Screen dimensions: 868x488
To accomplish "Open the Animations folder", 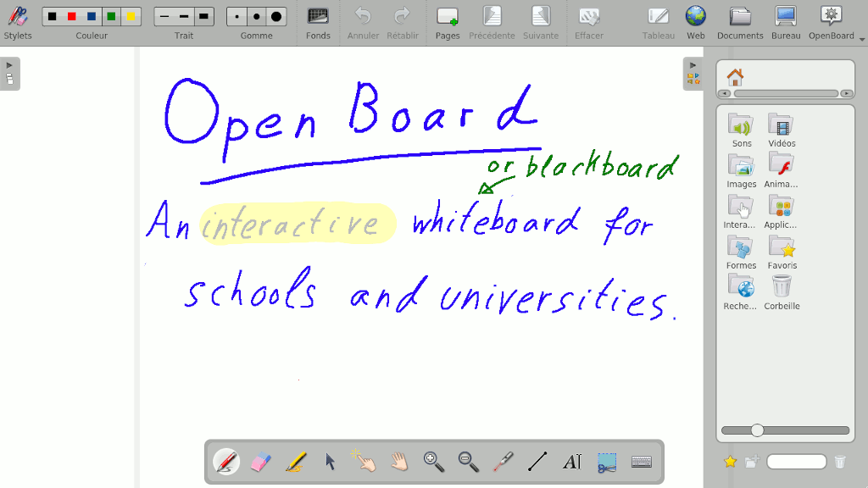I will tap(781, 171).
